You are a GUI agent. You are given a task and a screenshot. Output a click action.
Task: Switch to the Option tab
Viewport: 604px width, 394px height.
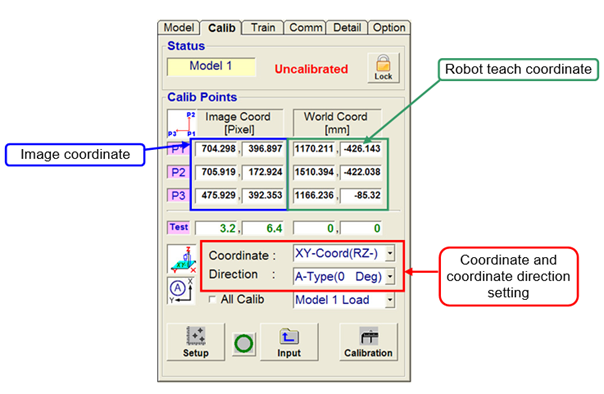pos(389,28)
